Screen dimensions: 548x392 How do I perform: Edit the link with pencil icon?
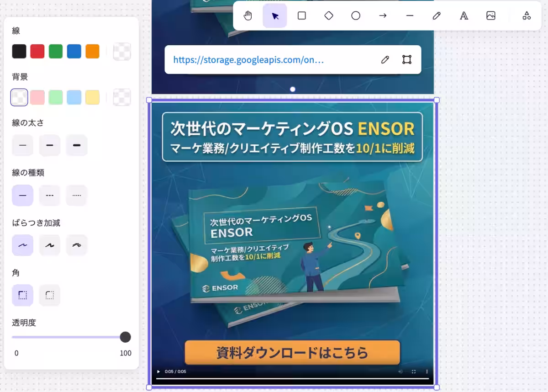[385, 60]
